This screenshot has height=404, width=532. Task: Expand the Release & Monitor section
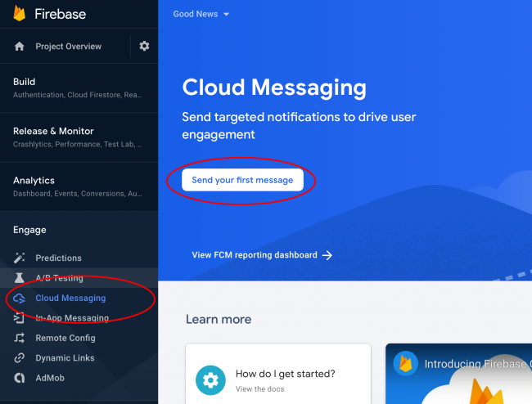coord(79,137)
